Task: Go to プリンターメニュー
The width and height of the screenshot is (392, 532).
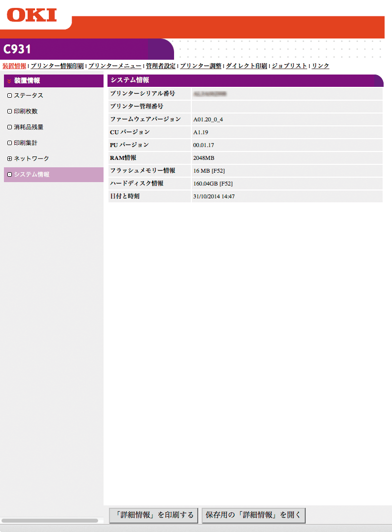Action: pyautogui.click(x=115, y=66)
